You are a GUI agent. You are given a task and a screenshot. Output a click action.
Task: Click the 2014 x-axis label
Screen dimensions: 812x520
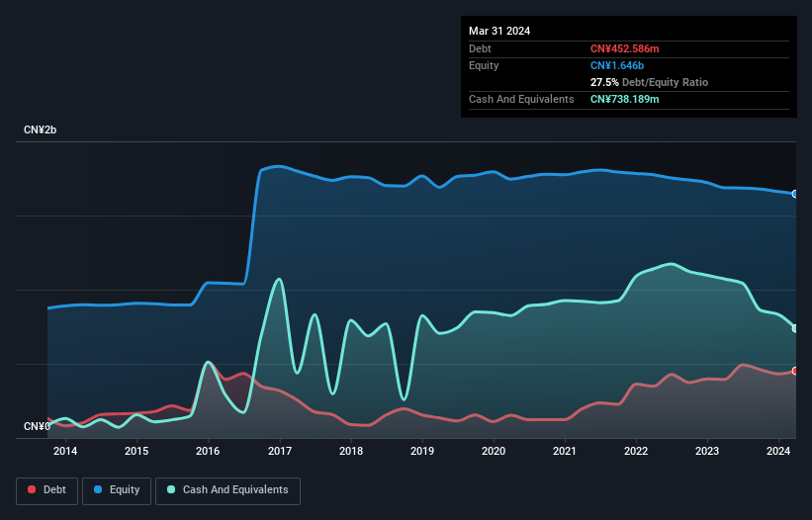[x=65, y=451]
